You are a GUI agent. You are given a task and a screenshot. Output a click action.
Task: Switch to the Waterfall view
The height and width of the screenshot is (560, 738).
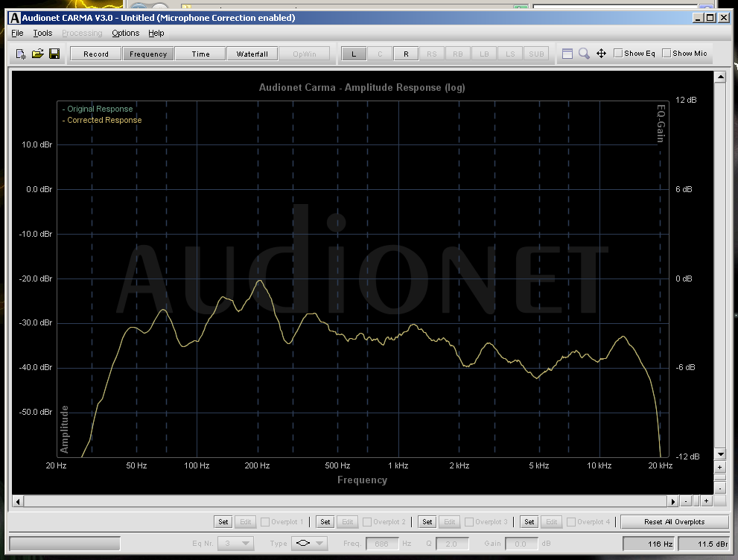tap(252, 54)
